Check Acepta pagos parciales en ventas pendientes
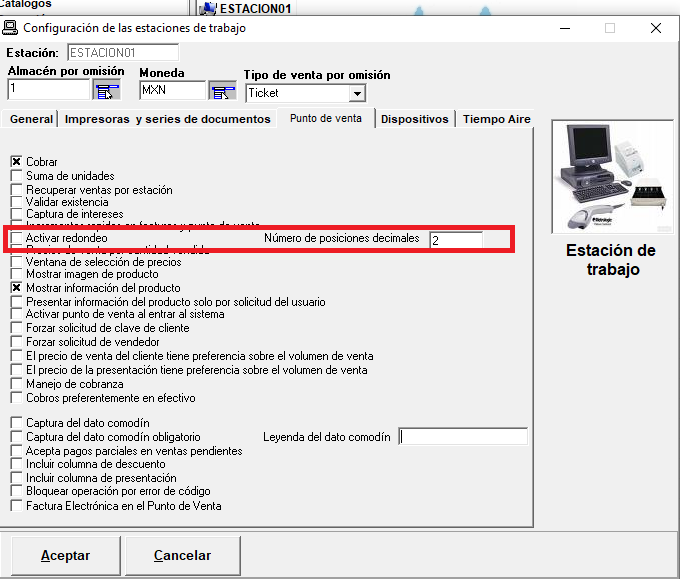680x579 pixels. pos(16,450)
